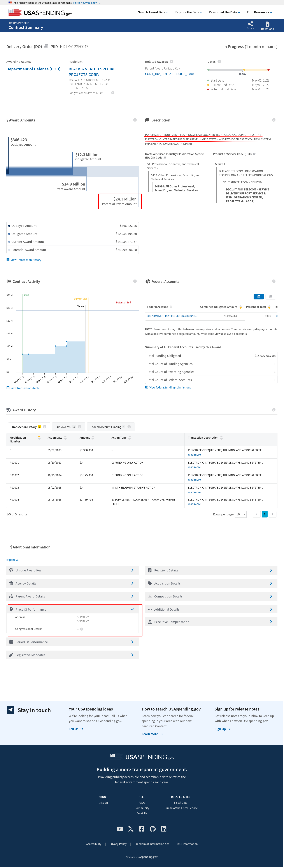Click the Facebook icon in footer

(x=142, y=829)
